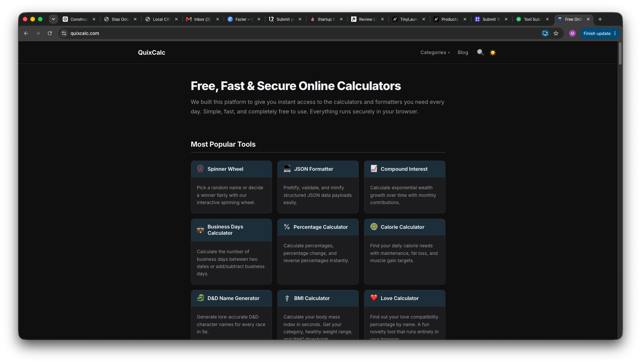This screenshot has width=641, height=364.
Task: Click the Calorie Calculator salad icon
Action: (x=374, y=227)
